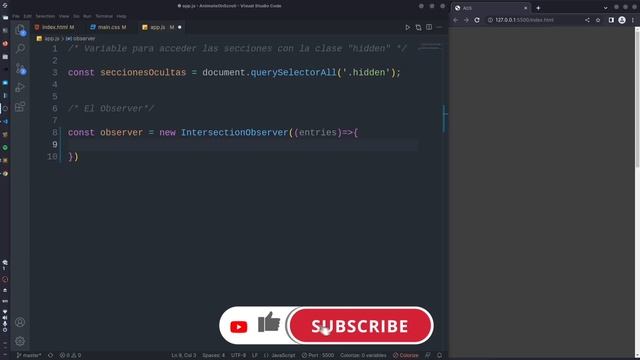
Task: Open changes compare icon in editor toolbar
Action: pyautogui.click(x=418, y=27)
